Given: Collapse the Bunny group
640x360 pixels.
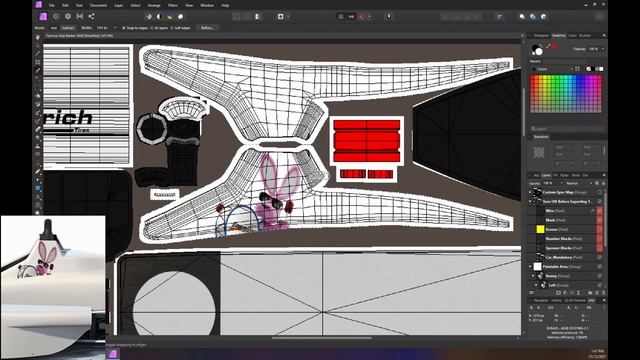Looking at the screenshot, I should [533, 276].
